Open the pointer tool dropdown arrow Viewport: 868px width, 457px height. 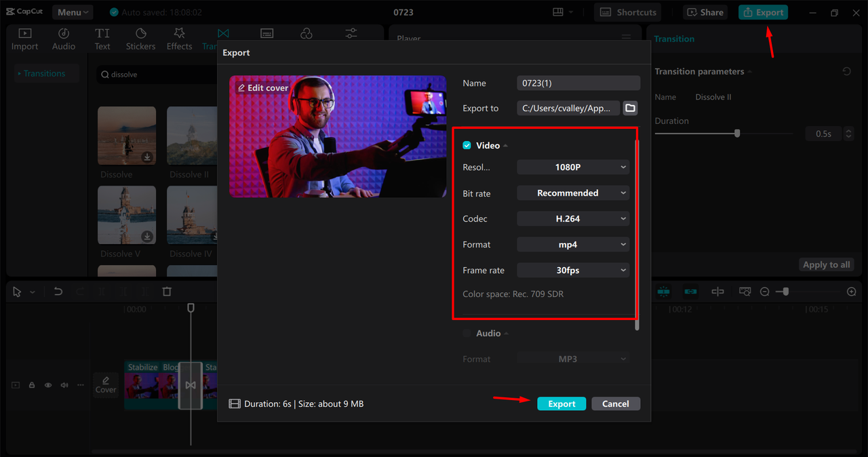click(x=33, y=292)
